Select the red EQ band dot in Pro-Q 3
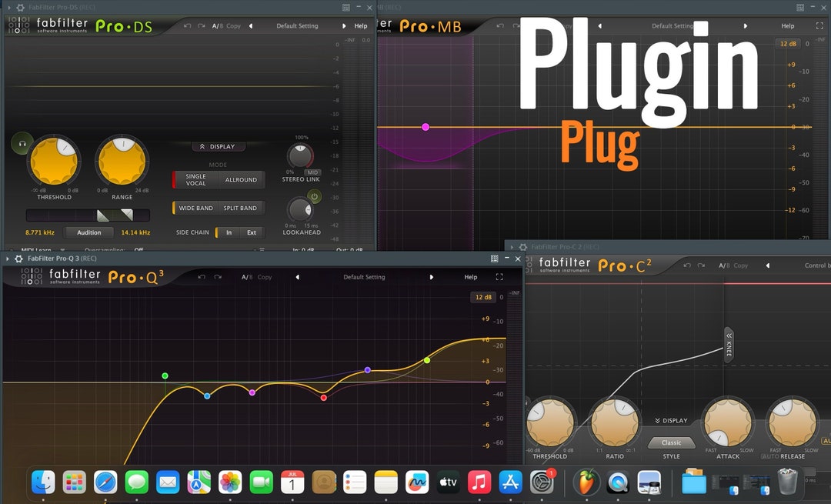This screenshot has height=504, width=831. point(323,398)
